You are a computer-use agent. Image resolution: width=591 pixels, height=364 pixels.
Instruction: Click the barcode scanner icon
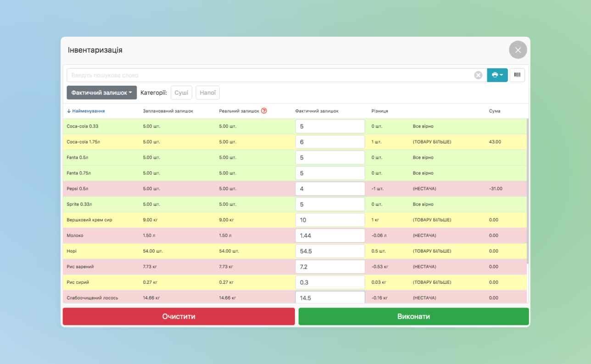[517, 75]
